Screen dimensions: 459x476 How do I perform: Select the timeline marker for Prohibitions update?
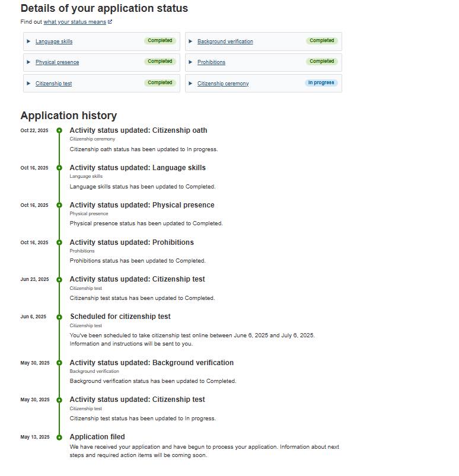click(59, 242)
